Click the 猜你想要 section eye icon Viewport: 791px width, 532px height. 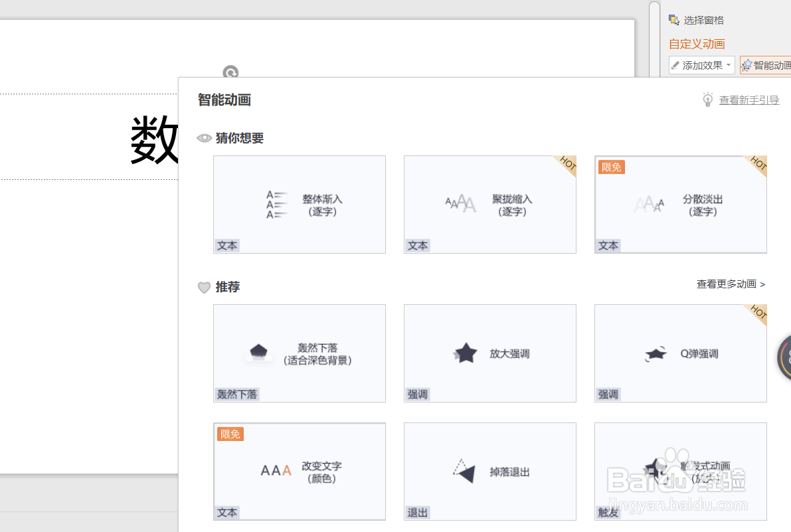(203, 137)
